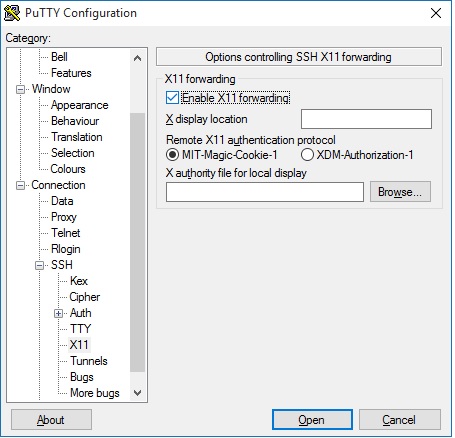Open the Telnet settings
The height and width of the screenshot is (438, 455).
coord(65,233)
